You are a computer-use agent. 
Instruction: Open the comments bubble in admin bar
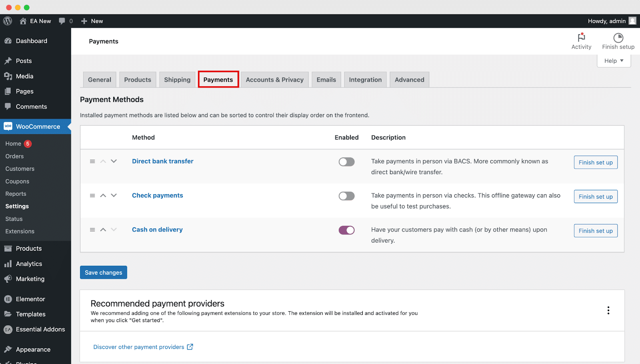pyautogui.click(x=62, y=21)
